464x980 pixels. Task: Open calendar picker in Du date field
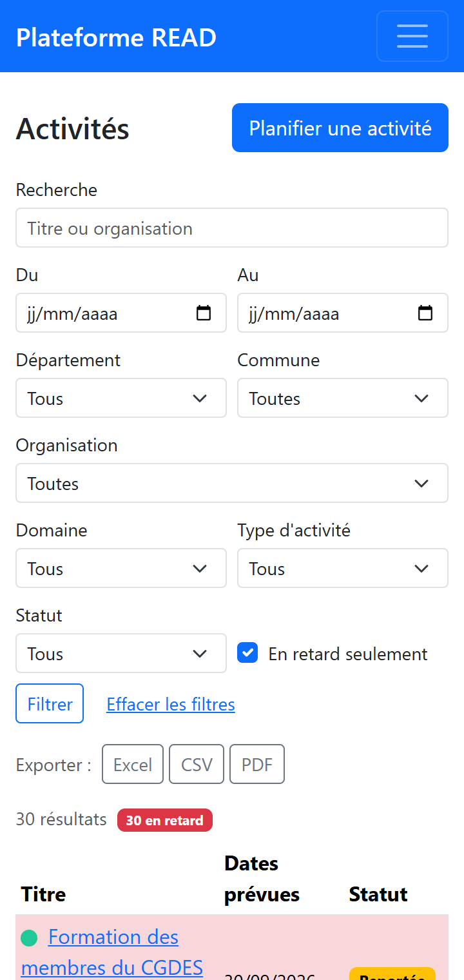(204, 313)
